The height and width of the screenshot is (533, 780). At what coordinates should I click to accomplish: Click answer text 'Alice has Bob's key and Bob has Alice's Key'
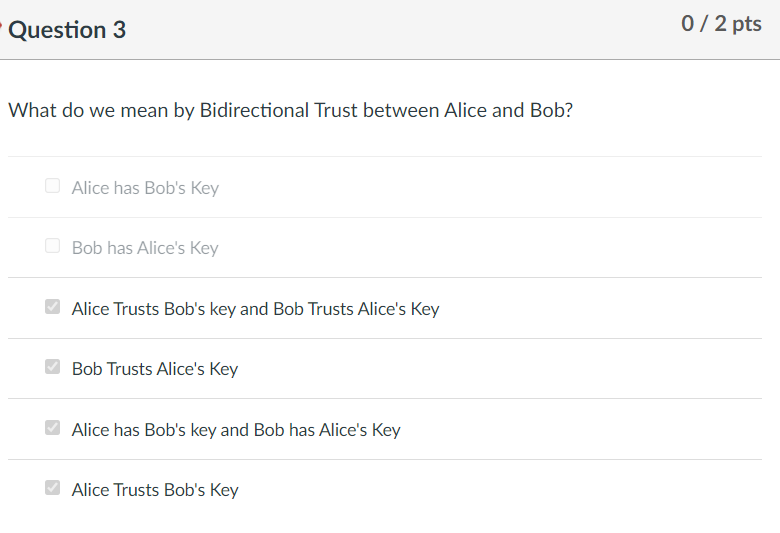click(x=236, y=430)
